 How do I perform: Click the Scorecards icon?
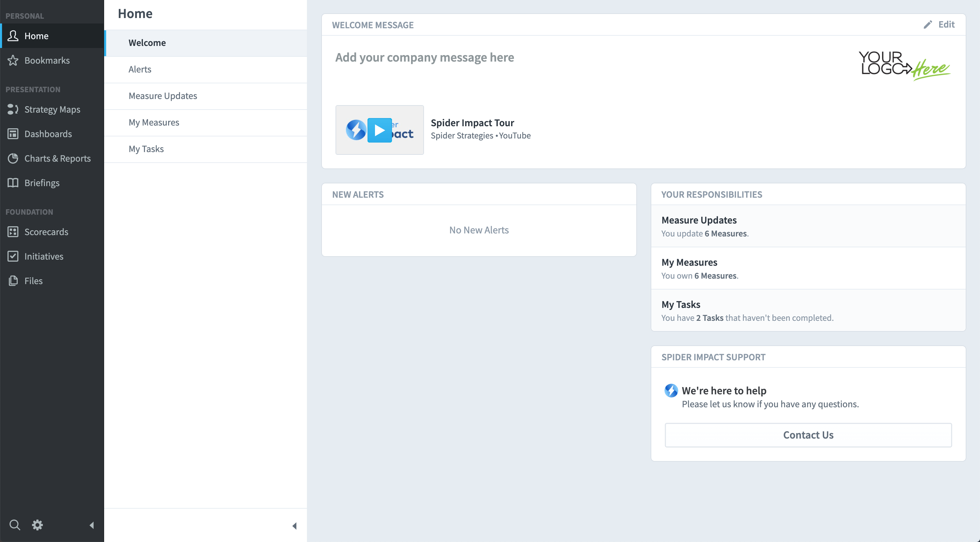point(13,232)
